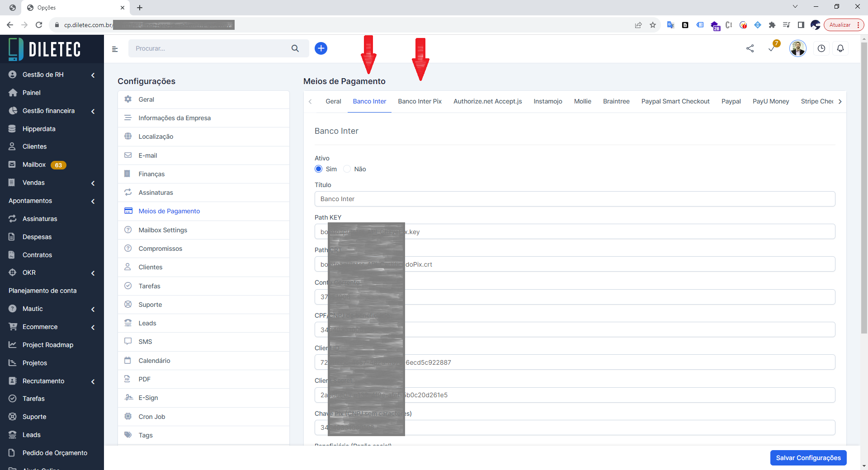Open the notifications bell icon
This screenshot has width=868, height=470.
click(x=840, y=48)
